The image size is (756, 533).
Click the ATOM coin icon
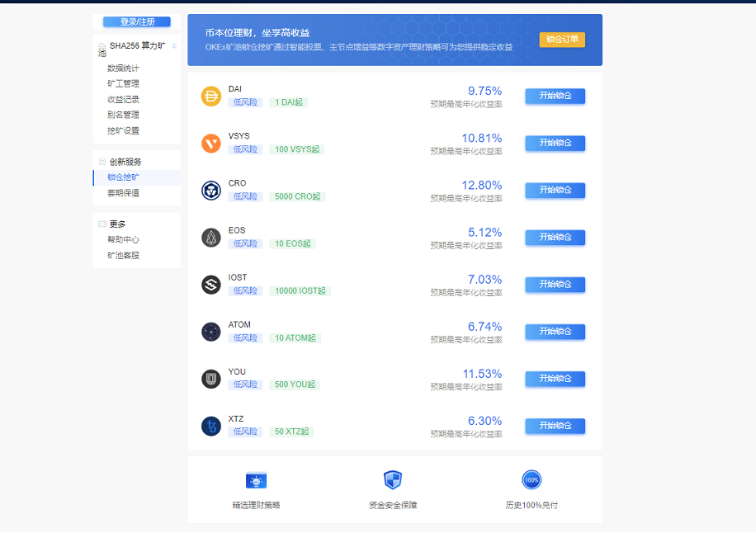pos(210,332)
